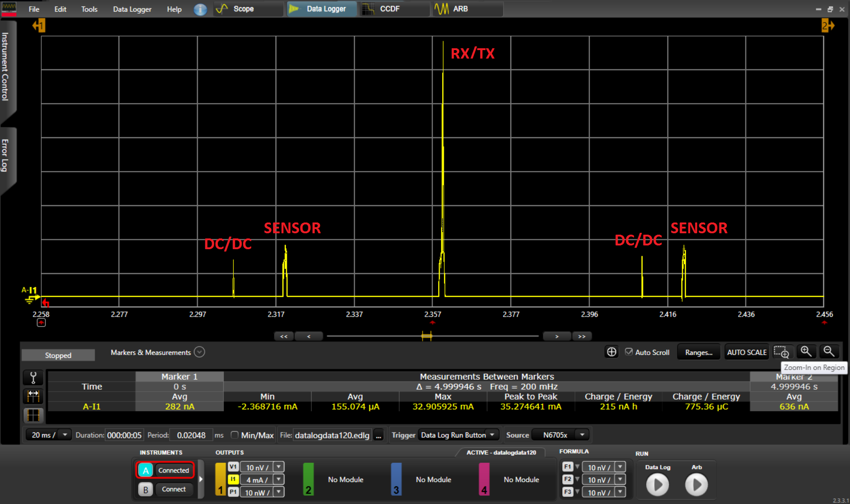This screenshot has width=850, height=504.
Task: Toggle F2 formula trace
Action: pos(567,479)
